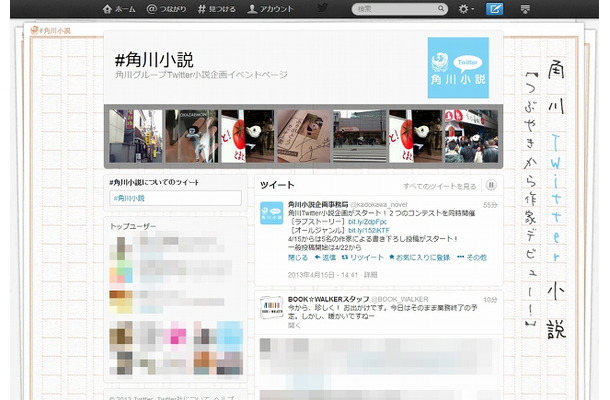The image size is (610, 400).
Task: Click 55分 timestamp on first tweet
Action: coord(490,205)
